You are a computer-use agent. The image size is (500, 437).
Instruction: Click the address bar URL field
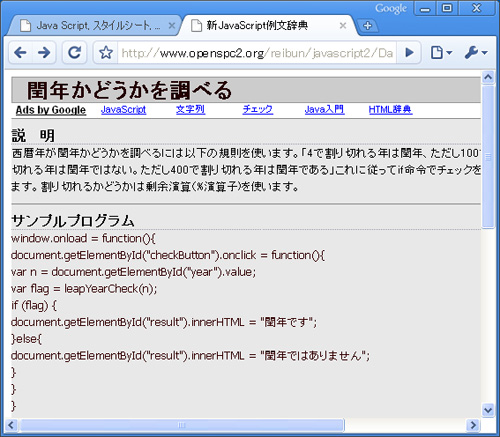click(257, 53)
